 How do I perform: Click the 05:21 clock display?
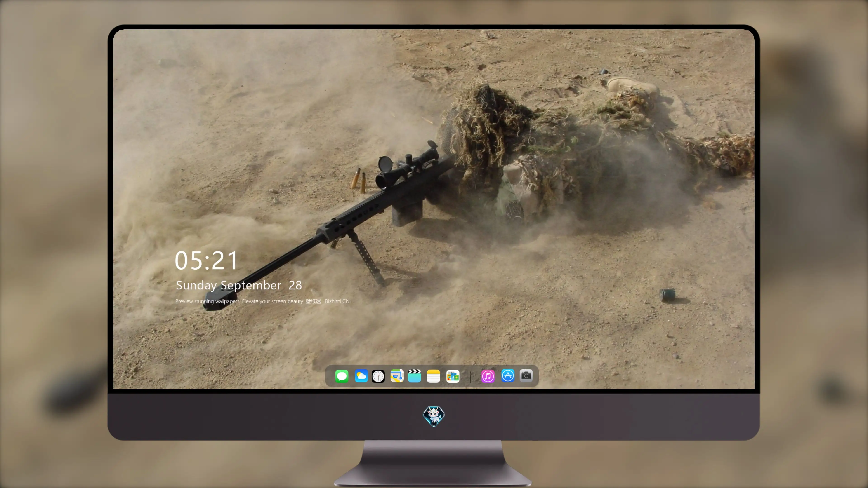point(206,260)
